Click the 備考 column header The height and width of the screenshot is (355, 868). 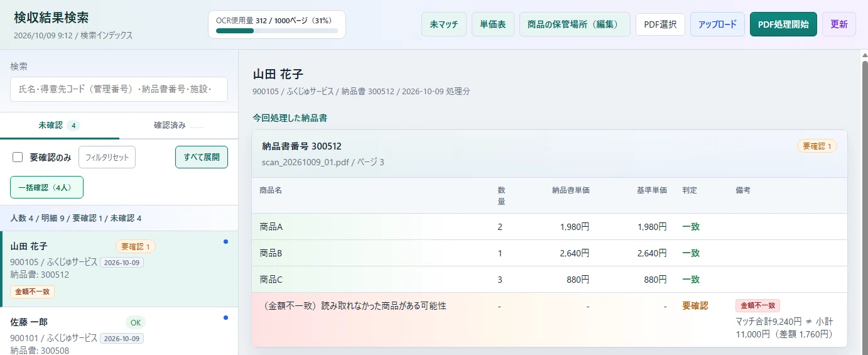743,190
